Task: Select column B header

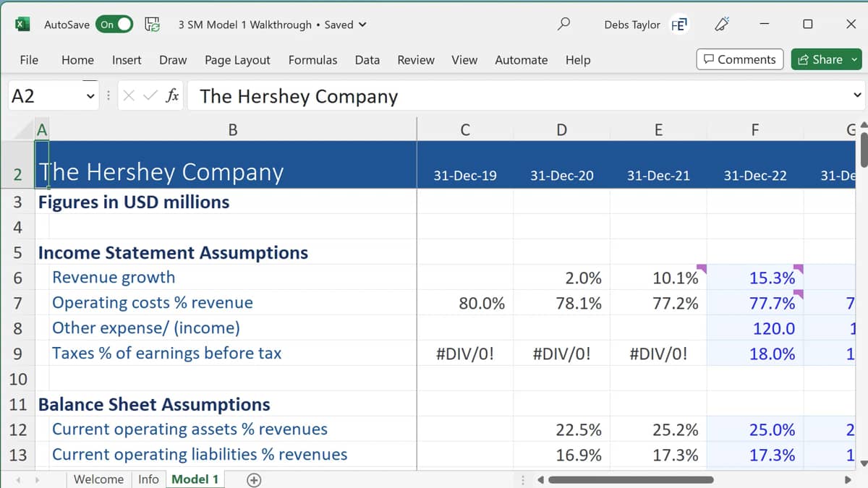Action: pyautogui.click(x=233, y=130)
